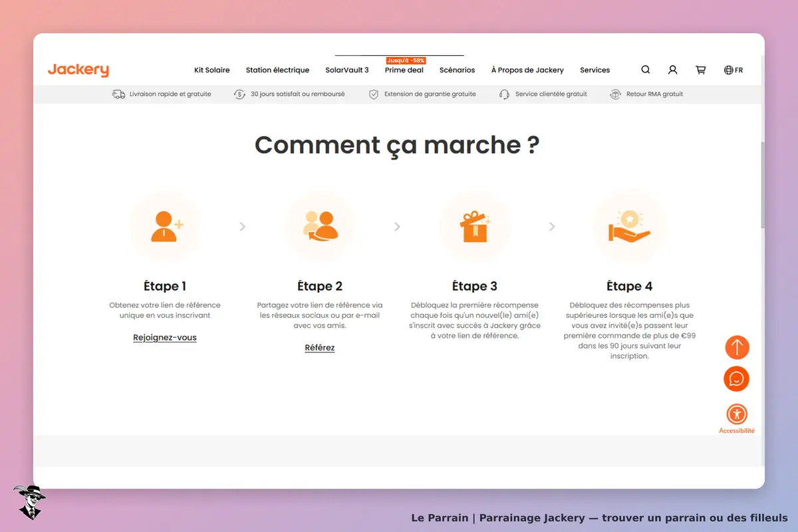Click the Étape 4 reward hand icon
Image resolution: width=798 pixels, height=532 pixels.
[629, 226]
